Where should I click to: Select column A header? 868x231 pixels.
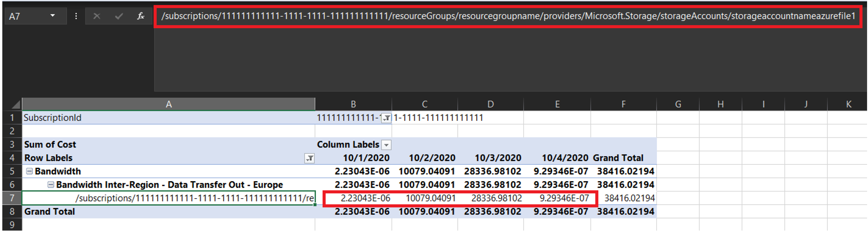tap(169, 104)
